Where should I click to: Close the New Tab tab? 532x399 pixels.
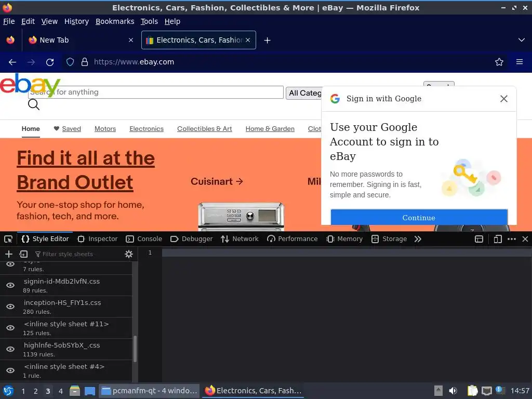tap(130, 40)
